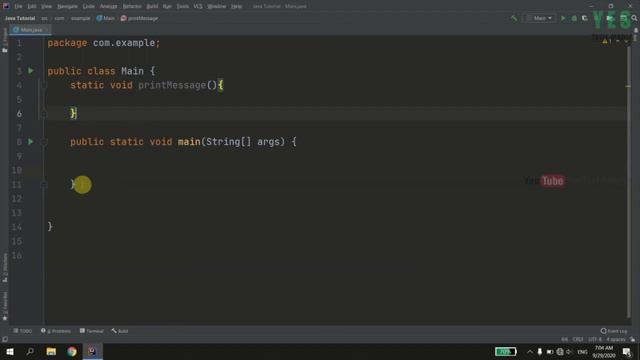Click the Build project hammer icon
This screenshot has height=360, width=640.
pyautogui.click(x=514, y=18)
